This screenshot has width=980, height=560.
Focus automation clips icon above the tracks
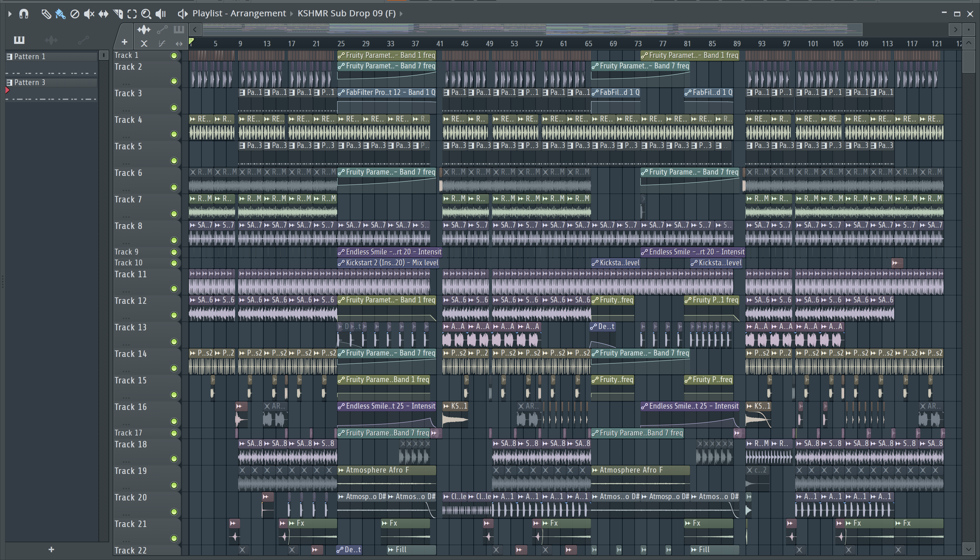click(162, 30)
